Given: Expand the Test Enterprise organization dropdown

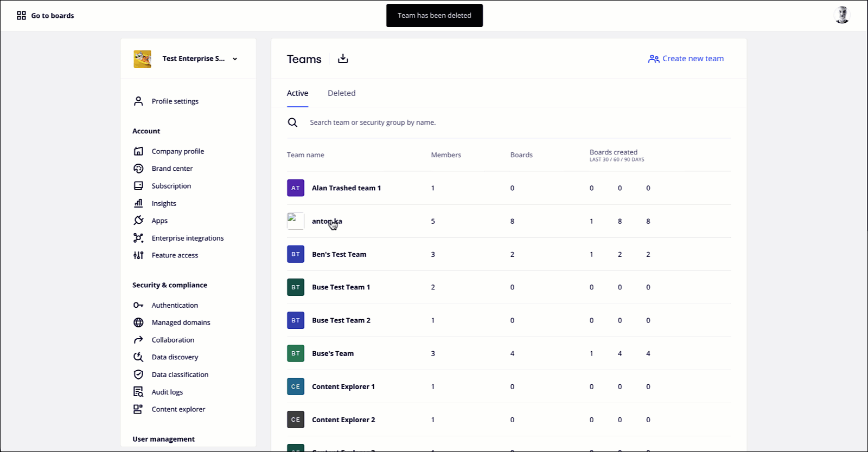Looking at the screenshot, I should click(x=235, y=59).
